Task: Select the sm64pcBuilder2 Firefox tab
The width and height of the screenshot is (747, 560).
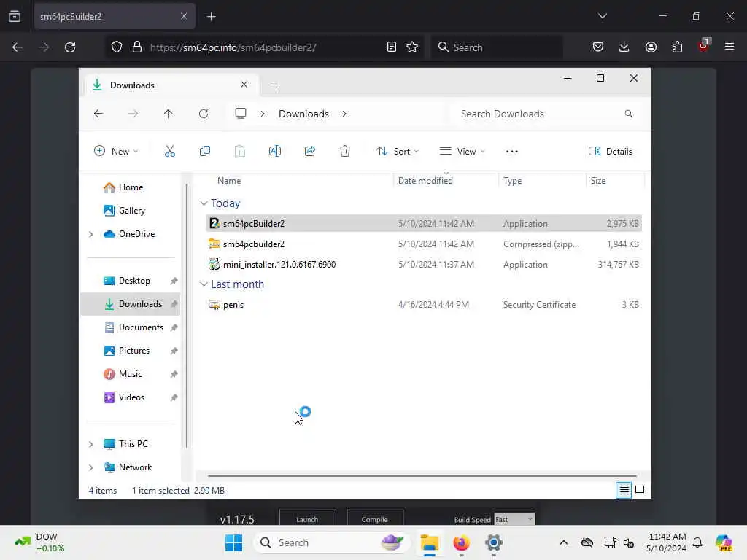Action: 115,17
